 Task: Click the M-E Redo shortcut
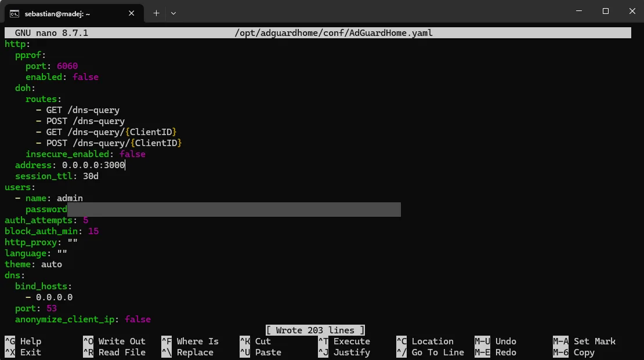[495, 352]
